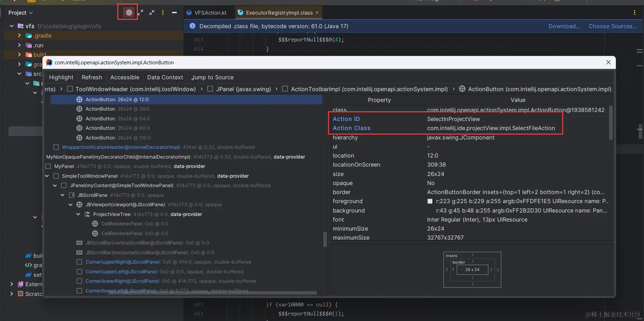Click the icon of ActionButton 26x24 @ 64:0

(x=79, y=119)
